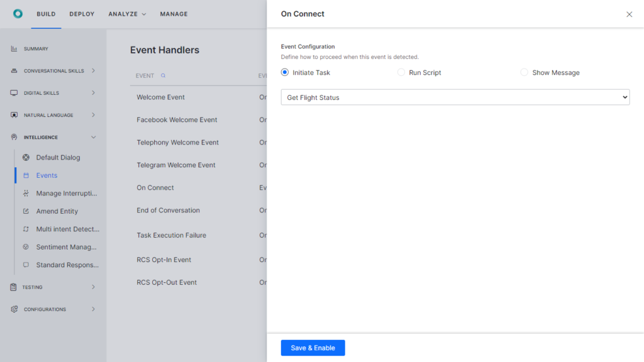Image resolution: width=644 pixels, height=362 pixels.
Task: Choose the Run Script option
Action: pyautogui.click(x=401, y=72)
